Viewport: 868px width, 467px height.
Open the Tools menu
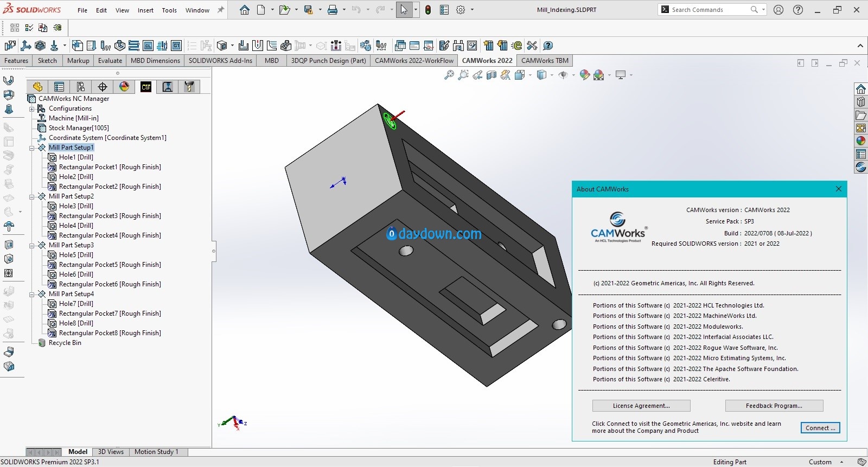point(169,10)
